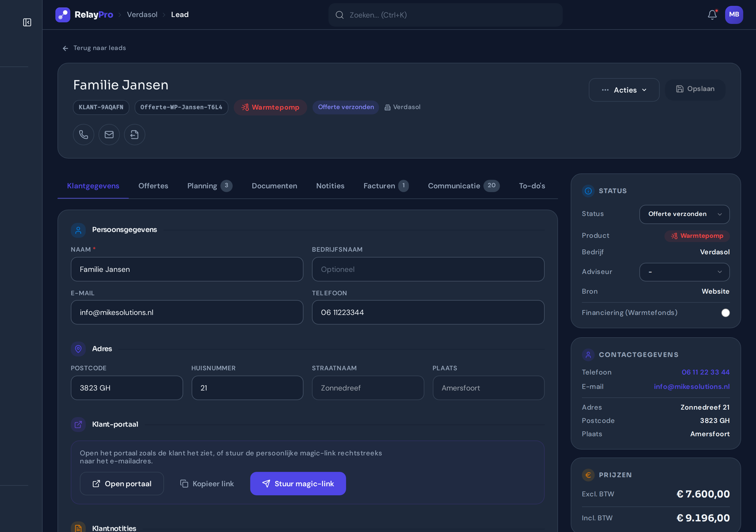Click the email envelope icon button
This screenshot has width=756, height=532.
[109, 134]
